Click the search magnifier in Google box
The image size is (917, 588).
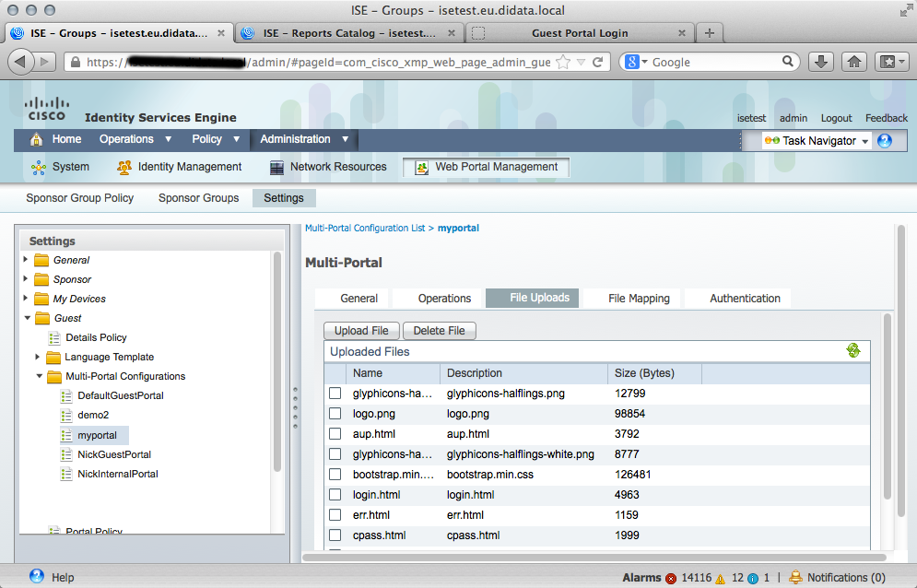point(788,62)
